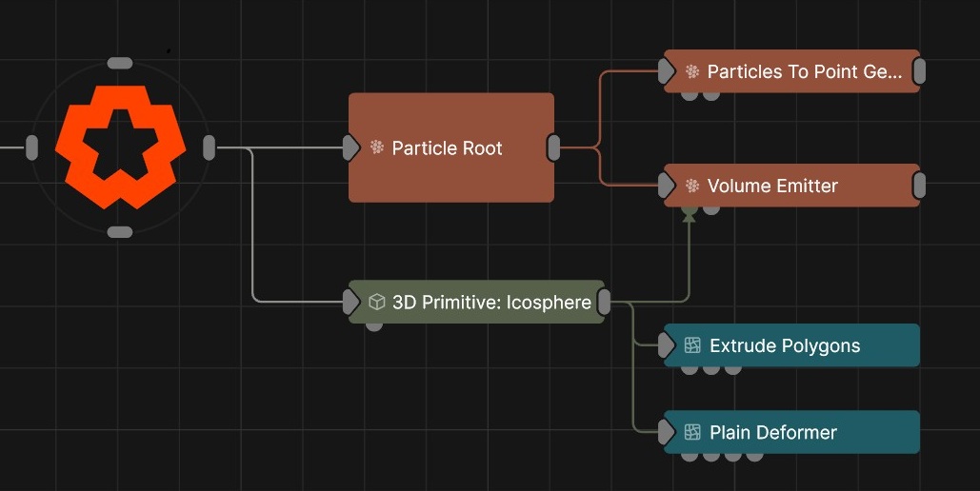Select the Extrude Polygons node label
Screen dimensions: 980x491
pos(785,345)
